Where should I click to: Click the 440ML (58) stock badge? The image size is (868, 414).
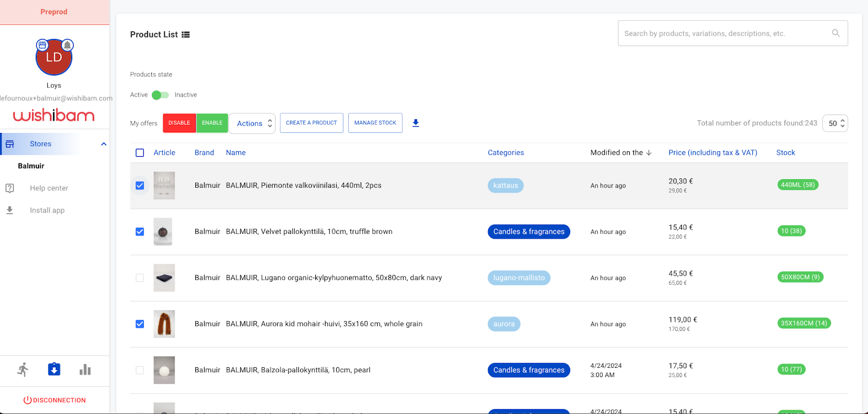(x=798, y=185)
